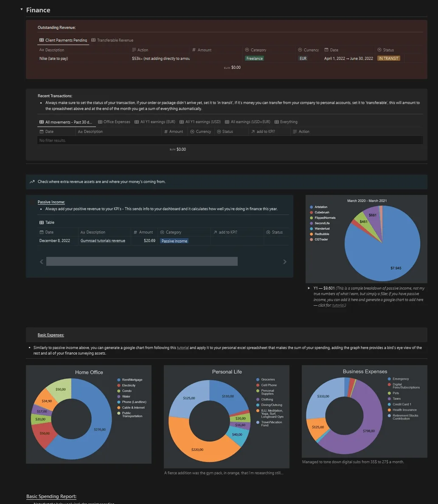This screenshot has width=438, height=504.
Task: Open Business Expenses donut chart image
Action: tap(365, 411)
